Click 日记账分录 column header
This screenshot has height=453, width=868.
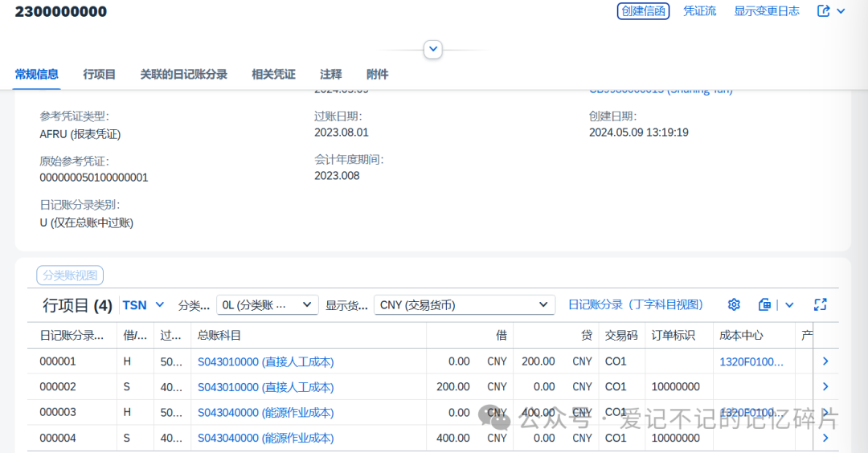pos(72,335)
